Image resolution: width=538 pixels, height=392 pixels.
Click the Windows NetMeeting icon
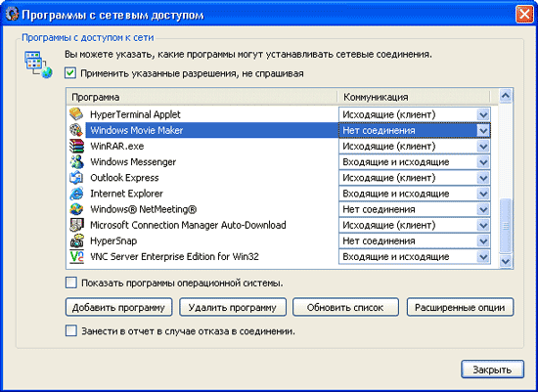click(76, 209)
